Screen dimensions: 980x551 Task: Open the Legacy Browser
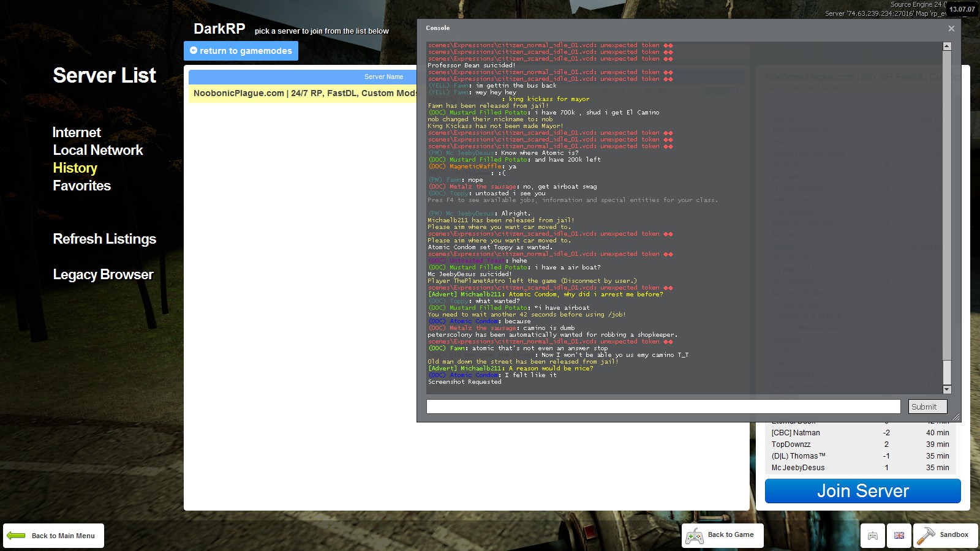coord(103,274)
